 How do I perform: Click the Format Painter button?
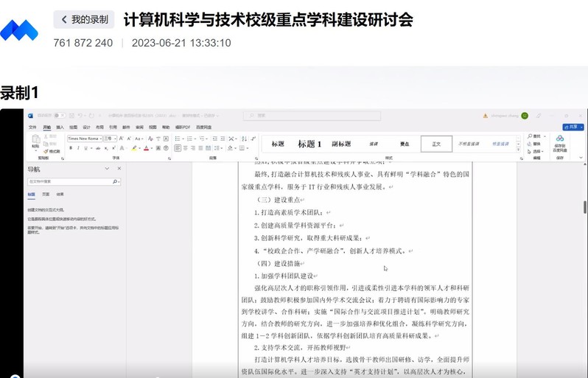[x=54, y=150]
